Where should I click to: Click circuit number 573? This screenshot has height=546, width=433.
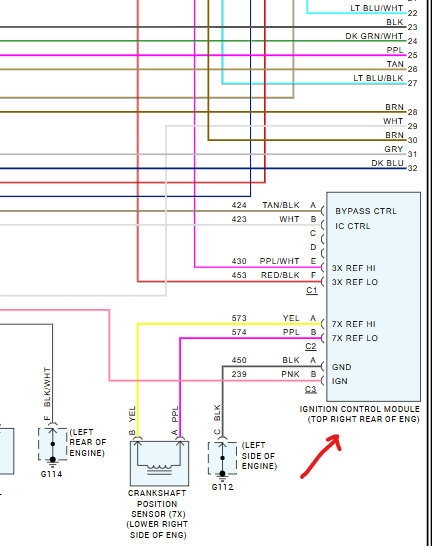tap(239, 318)
